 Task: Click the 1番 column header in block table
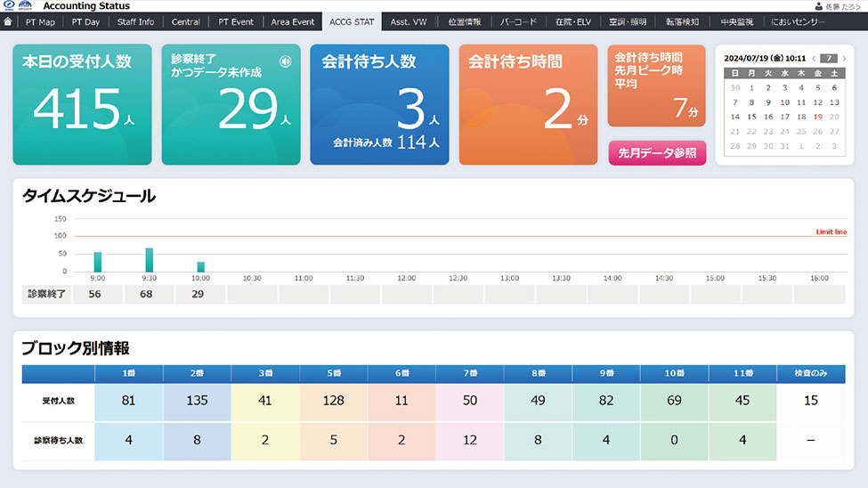point(129,373)
